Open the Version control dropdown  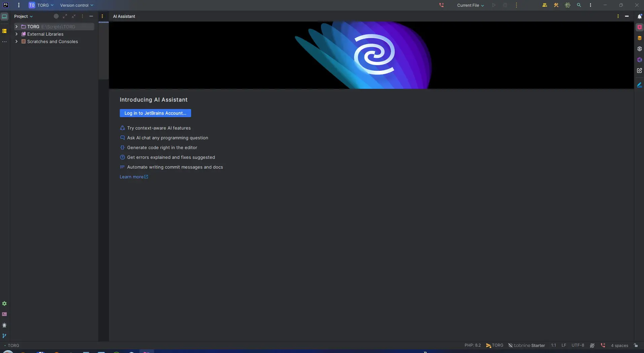click(x=77, y=5)
